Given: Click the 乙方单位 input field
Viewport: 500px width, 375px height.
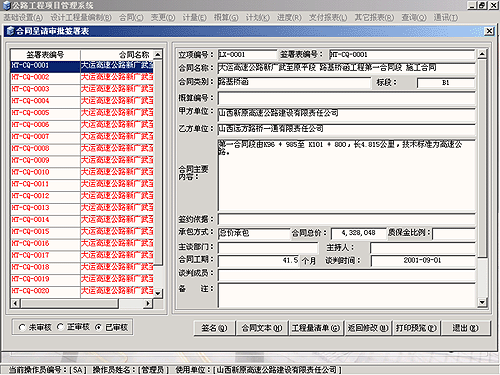Looking at the screenshot, I should tap(346, 129).
